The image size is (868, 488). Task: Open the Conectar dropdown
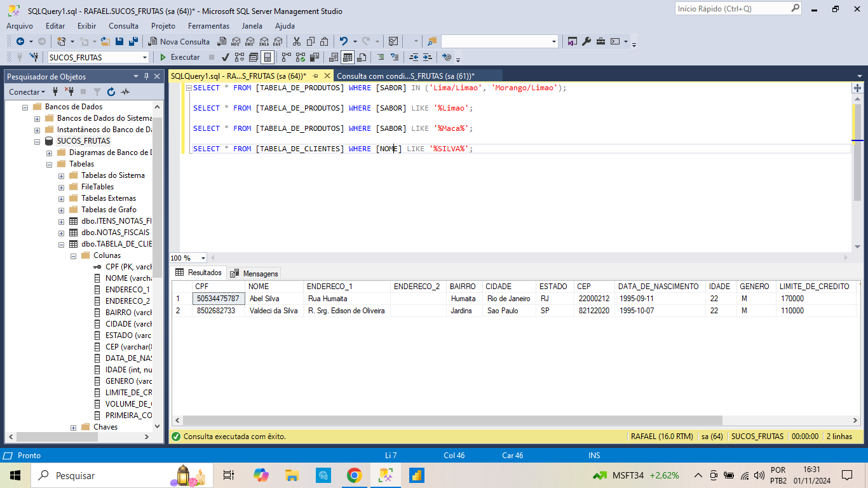28,91
